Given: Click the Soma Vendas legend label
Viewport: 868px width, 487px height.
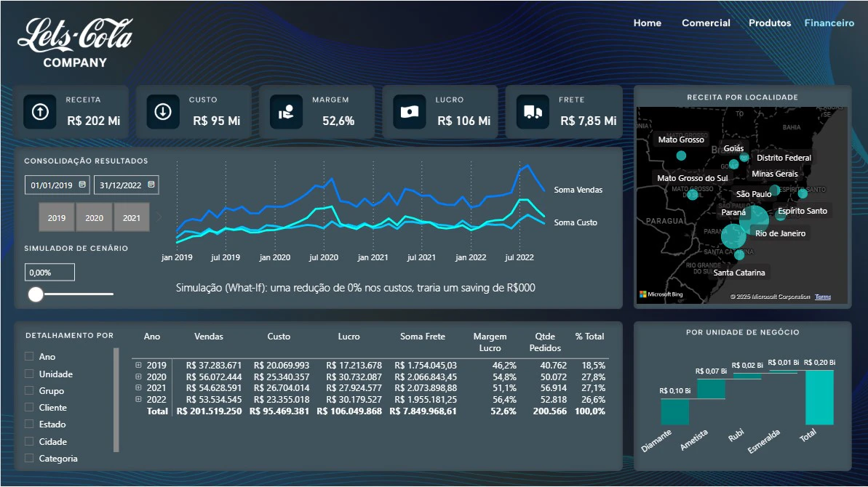Looking at the screenshot, I should coord(578,190).
